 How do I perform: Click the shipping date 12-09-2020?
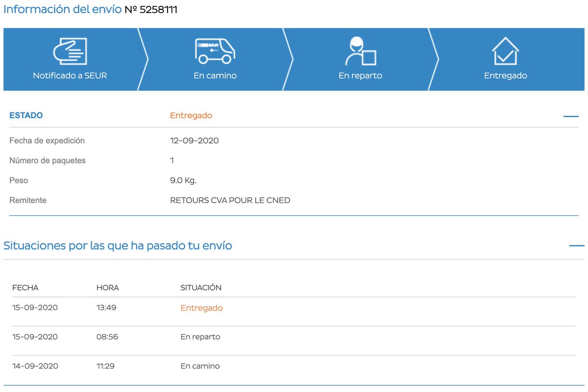click(195, 140)
